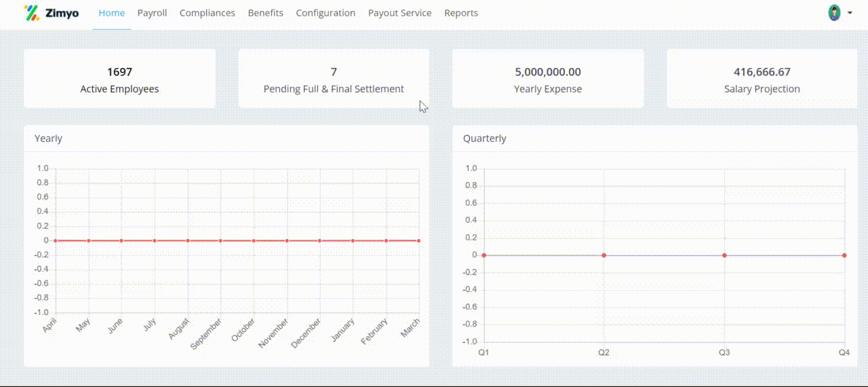Open the Configuration menu

click(x=325, y=13)
